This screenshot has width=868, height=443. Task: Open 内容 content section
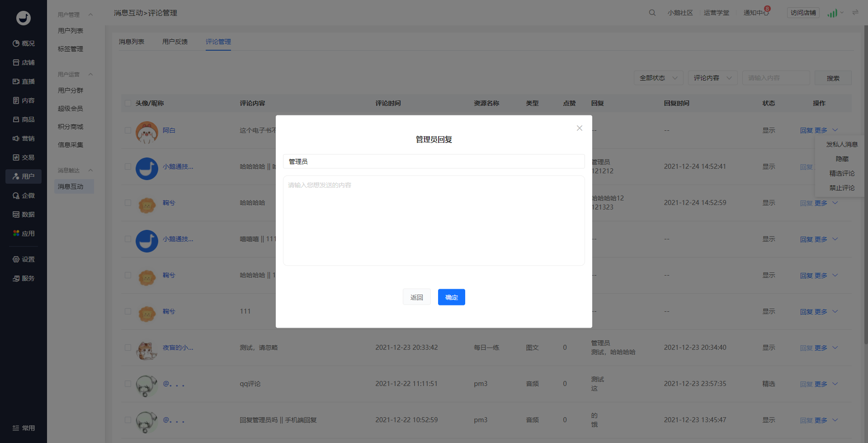click(24, 100)
